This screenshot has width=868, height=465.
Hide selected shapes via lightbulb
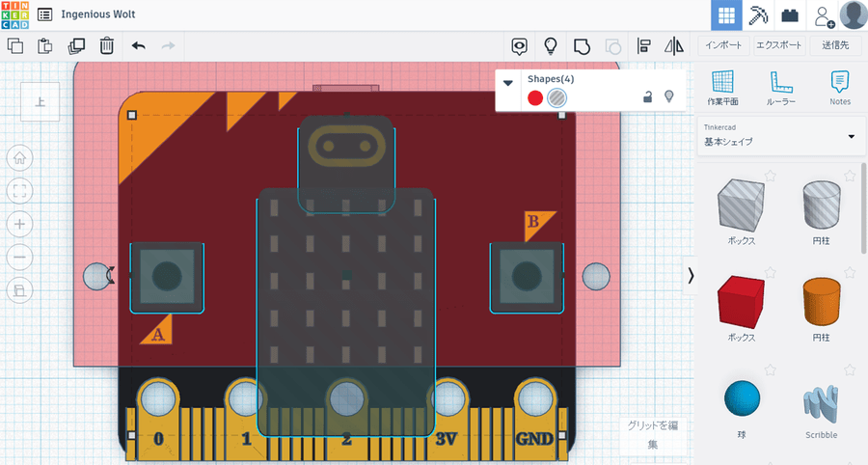668,96
